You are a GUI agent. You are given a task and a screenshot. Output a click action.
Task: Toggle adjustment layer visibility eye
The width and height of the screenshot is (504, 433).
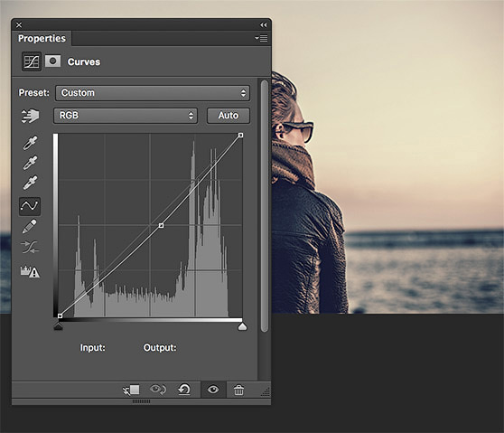pos(213,390)
